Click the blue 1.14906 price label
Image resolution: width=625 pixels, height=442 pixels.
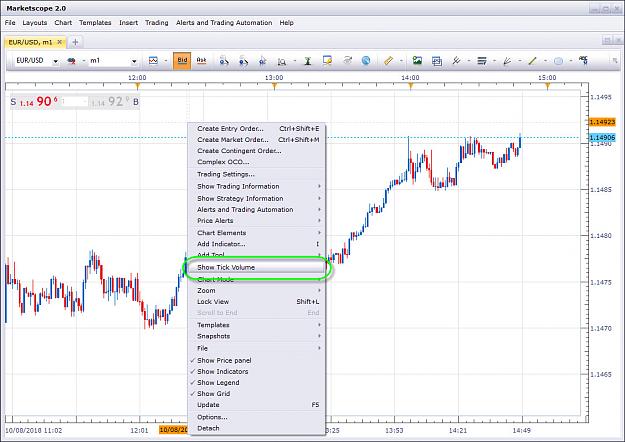(602, 138)
